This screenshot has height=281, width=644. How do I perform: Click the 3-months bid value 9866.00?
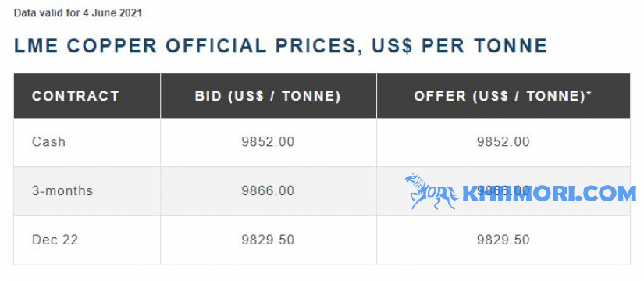coord(268,191)
